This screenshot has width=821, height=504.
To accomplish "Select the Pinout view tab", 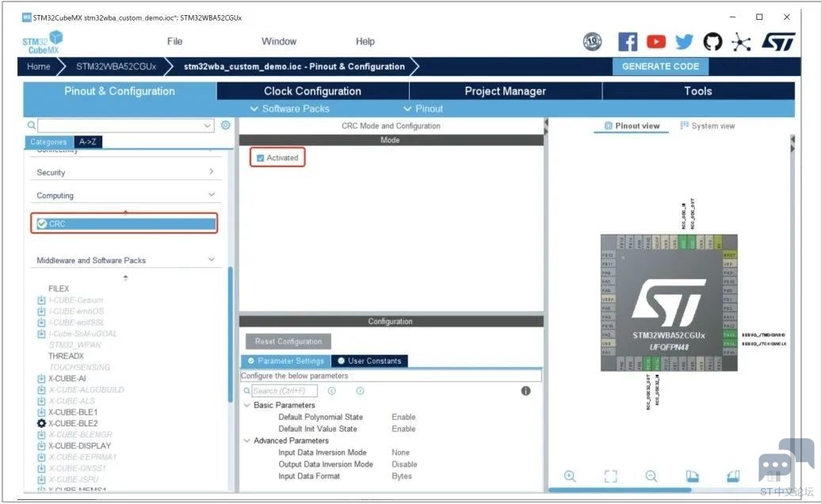I will [x=632, y=126].
